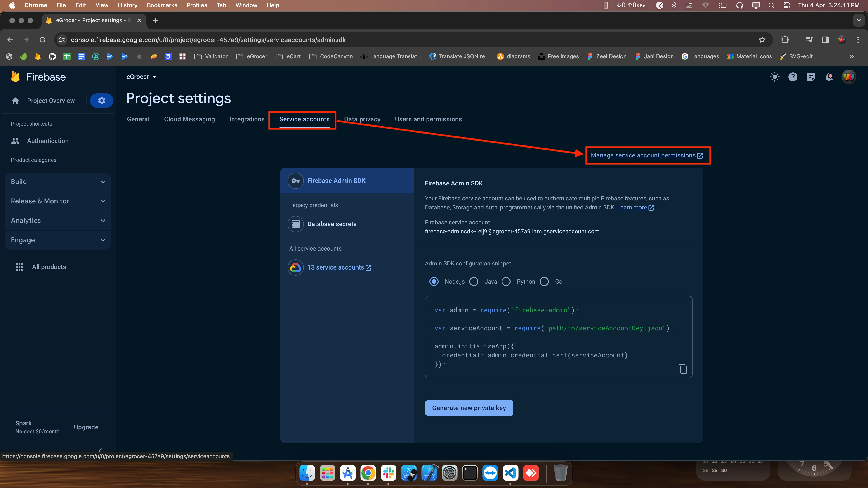The image size is (868, 488).
Task: Open the Chrome three-dot menu
Action: tap(858, 40)
